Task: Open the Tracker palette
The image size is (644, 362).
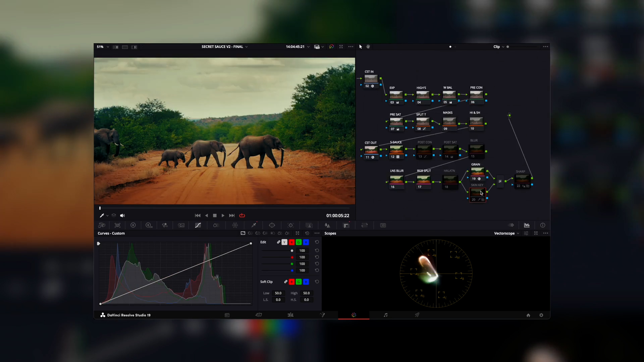Action: [291, 225]
